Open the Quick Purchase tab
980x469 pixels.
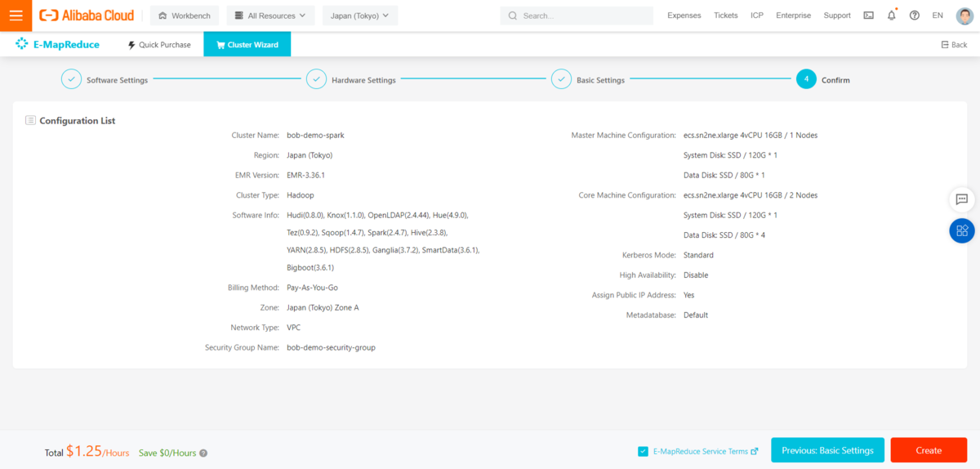pyautogui.click(x=159, y=44)
